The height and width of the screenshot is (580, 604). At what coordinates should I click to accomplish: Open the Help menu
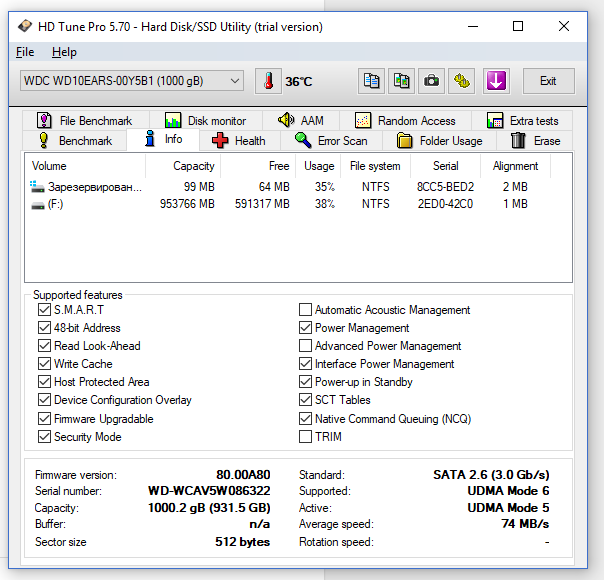[64, 52]
